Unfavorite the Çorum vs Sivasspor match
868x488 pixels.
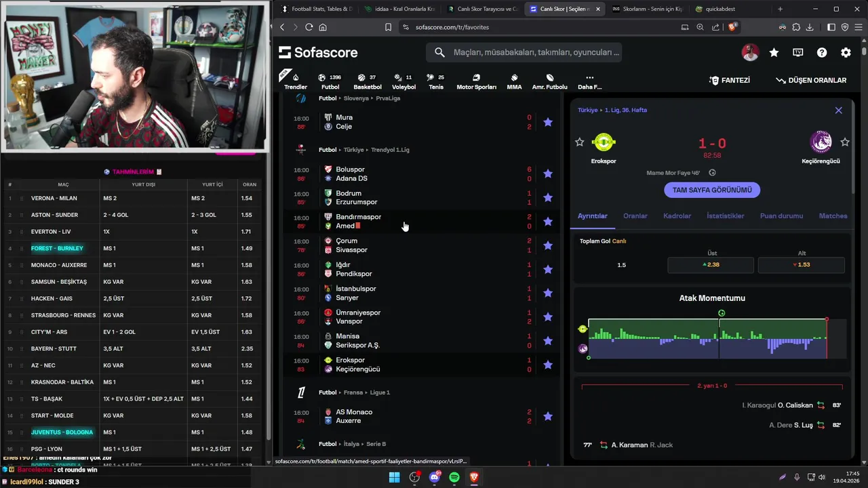point(548,245)
